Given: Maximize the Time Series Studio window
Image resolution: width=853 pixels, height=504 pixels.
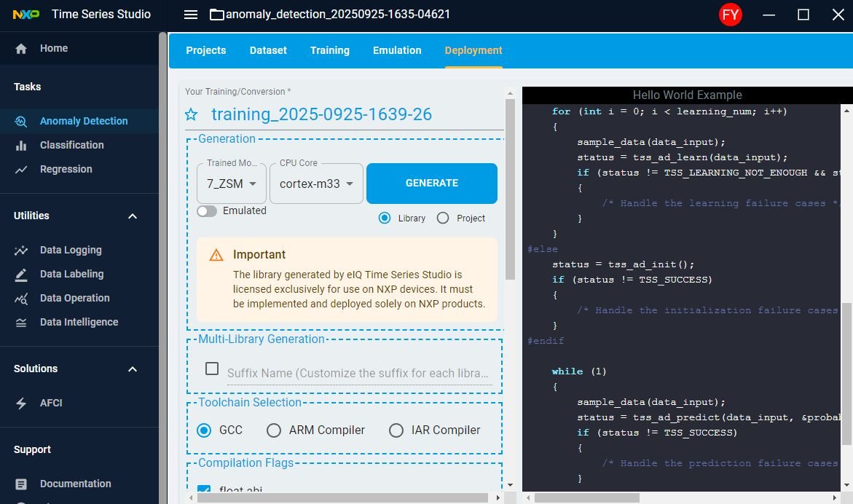Looking at the screenshot, I should coord(803,15).
